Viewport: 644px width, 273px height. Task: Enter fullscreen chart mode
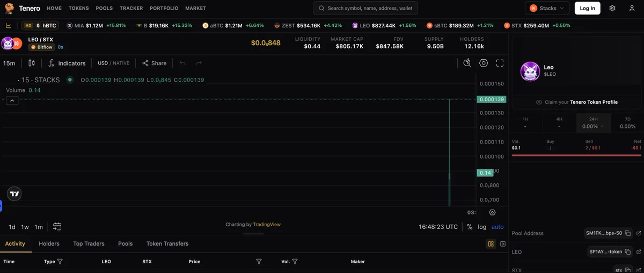500,63
